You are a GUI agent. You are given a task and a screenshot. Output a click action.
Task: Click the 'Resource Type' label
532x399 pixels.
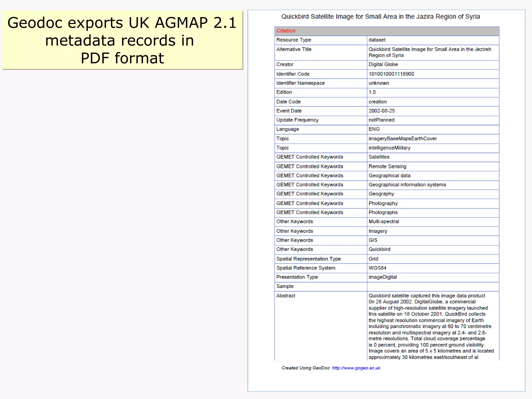click(x=294, y=40)
